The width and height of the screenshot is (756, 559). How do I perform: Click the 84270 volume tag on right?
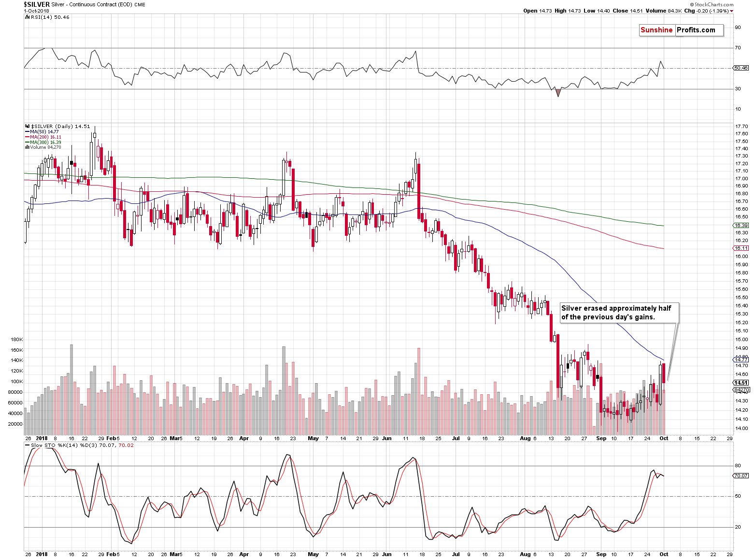click(x=741, y=389)
